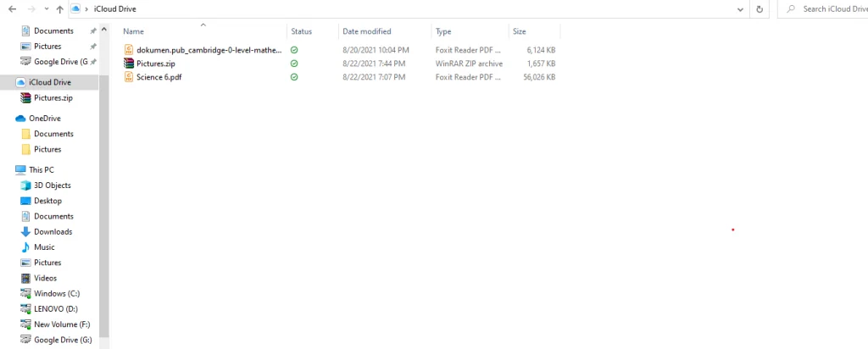Open pinned Google Drive in Quick access
Viewport: 868px width, 349px height.
[60, 62]
